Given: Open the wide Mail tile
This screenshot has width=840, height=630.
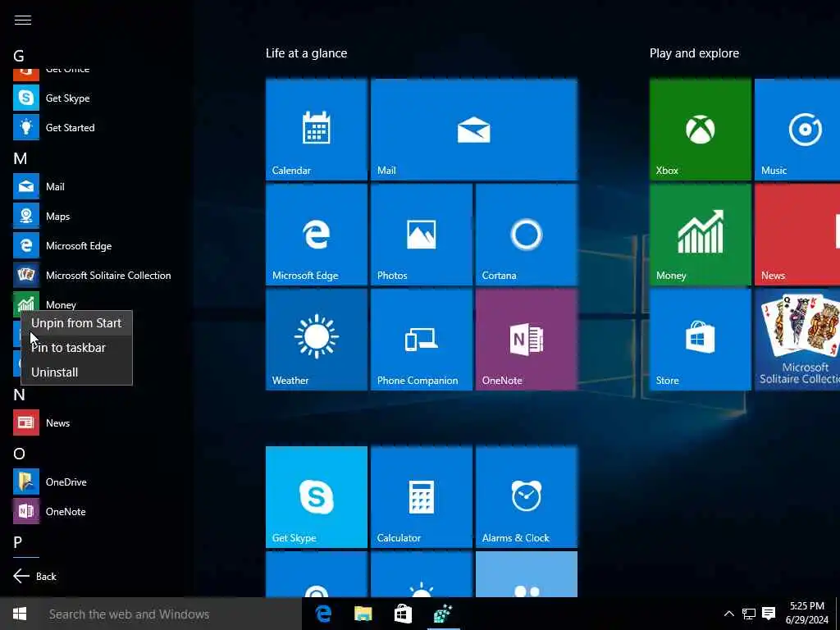Looking at the screenshot, I should [x=474, y=130].
